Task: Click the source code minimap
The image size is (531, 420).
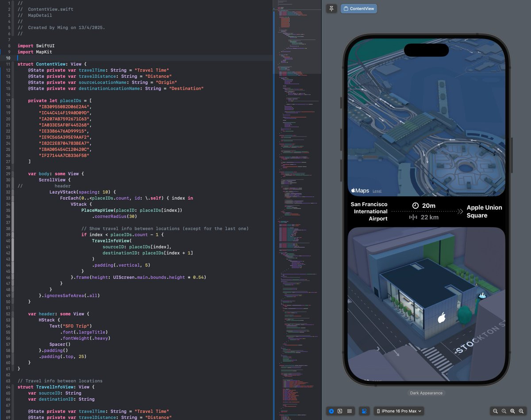Action: [x=297, y=210]
